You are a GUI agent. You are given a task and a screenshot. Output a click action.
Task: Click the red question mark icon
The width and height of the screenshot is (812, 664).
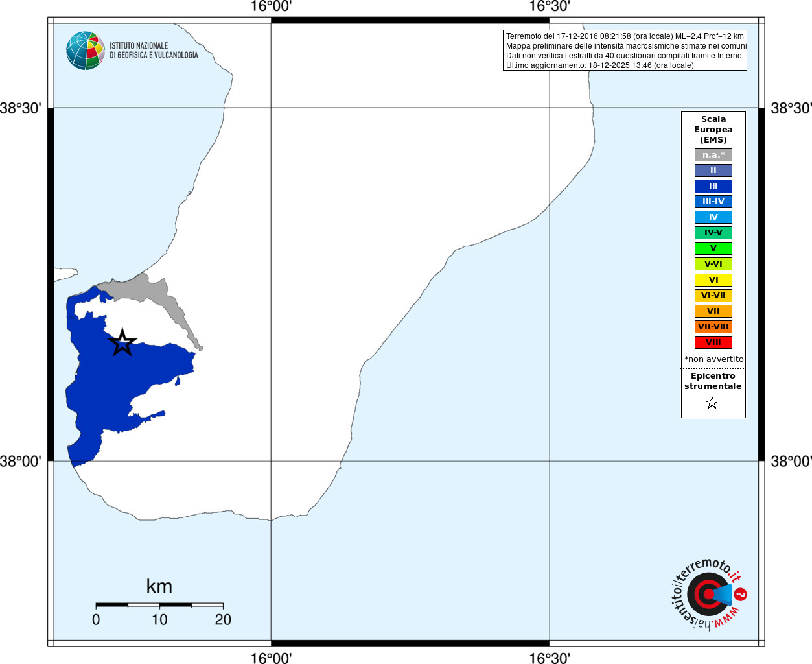741,594
